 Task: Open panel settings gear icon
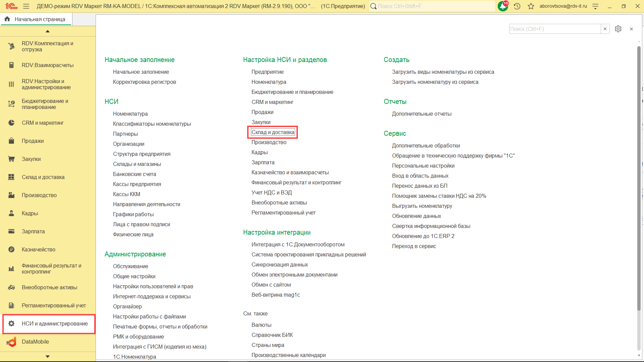(618, 29)
